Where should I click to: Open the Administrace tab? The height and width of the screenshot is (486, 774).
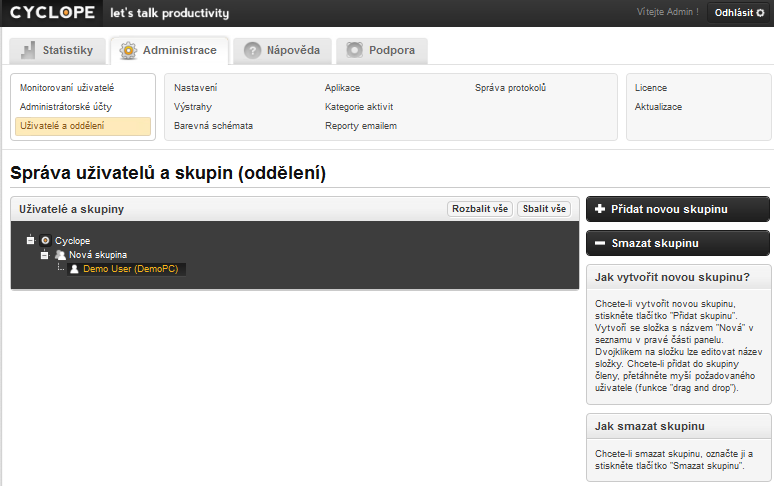pos(169,50)
